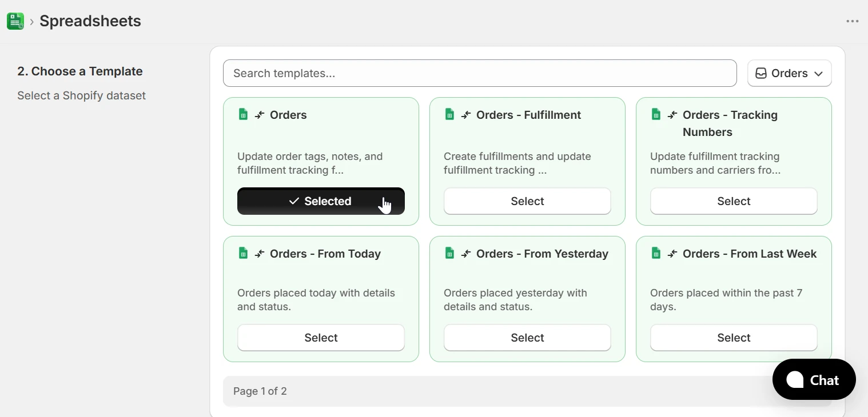Click the sync arrows icon on Orders card
This screenshot has height=417, width=868.
click(260, 115)
